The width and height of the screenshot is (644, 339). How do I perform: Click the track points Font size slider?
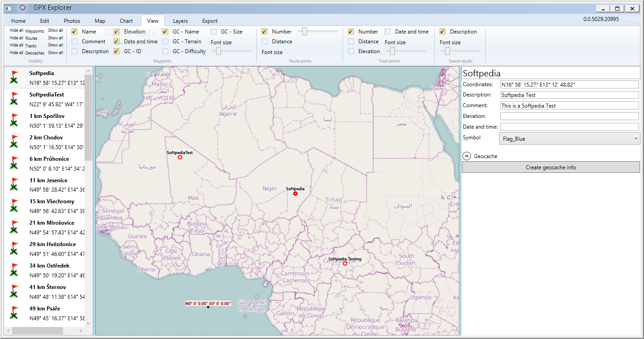pyautogui.click(x=405, y=51)
